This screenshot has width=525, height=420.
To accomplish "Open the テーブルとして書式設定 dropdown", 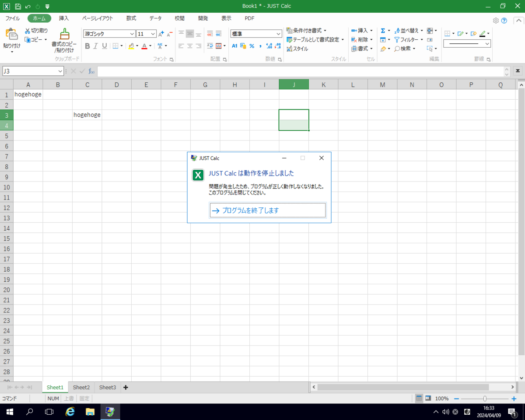I will [x=315, y=39].
